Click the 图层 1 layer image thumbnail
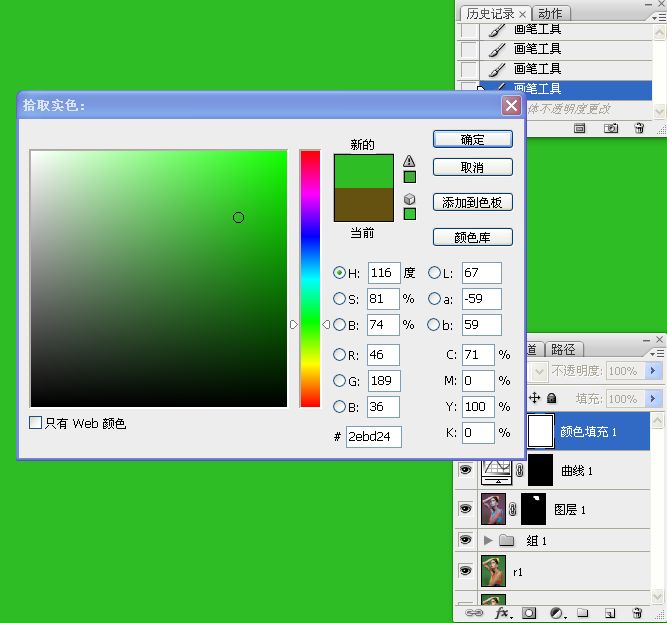This screenshot has height=623, width=667. tap(493, 509)
